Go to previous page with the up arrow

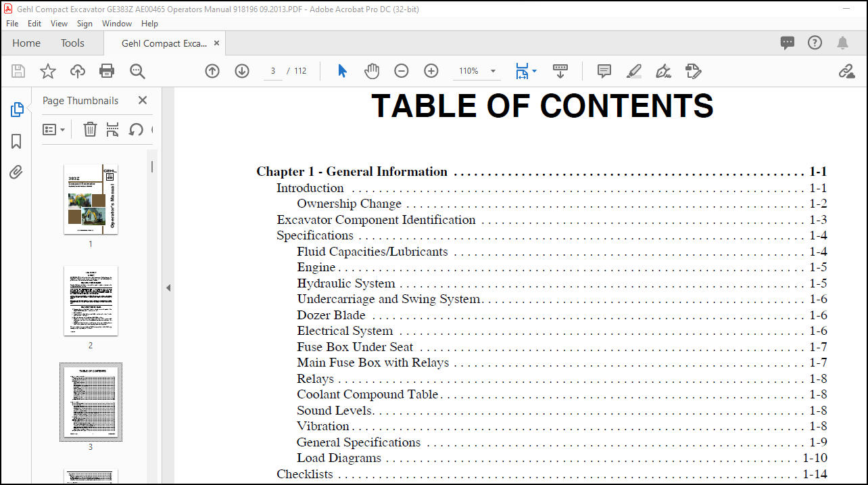212,71
